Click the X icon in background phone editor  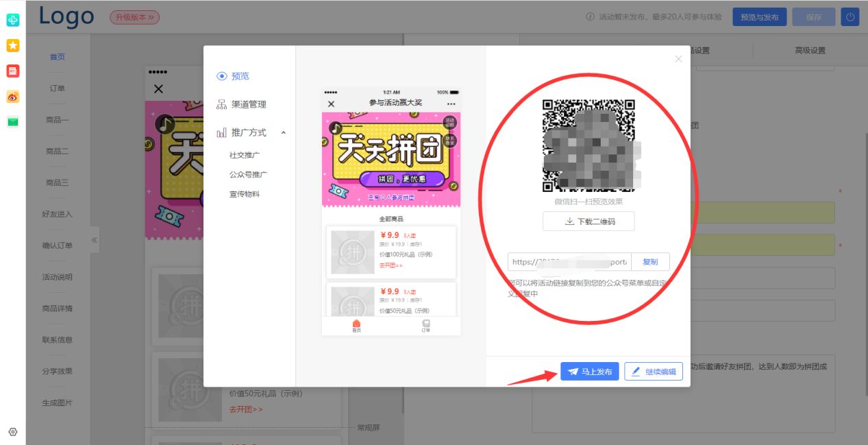point(158,88)
